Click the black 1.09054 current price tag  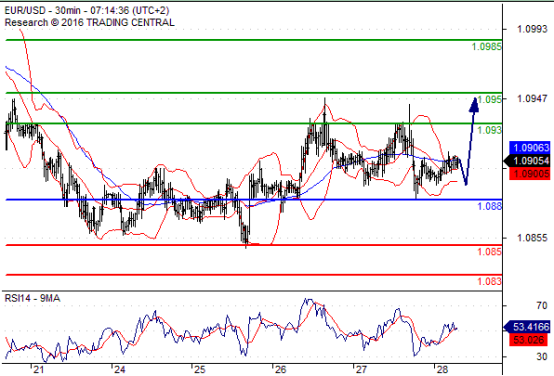click(x=528, y=161)
